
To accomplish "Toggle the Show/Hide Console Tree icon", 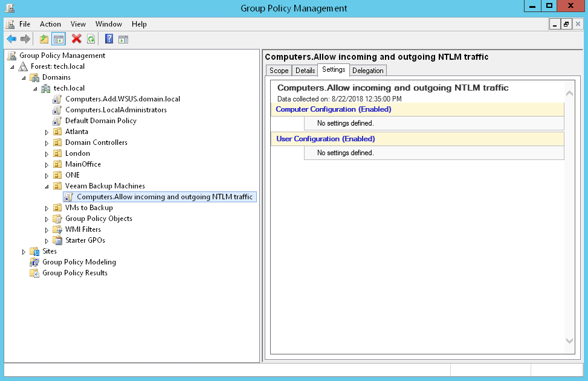I will pos(59,39).
